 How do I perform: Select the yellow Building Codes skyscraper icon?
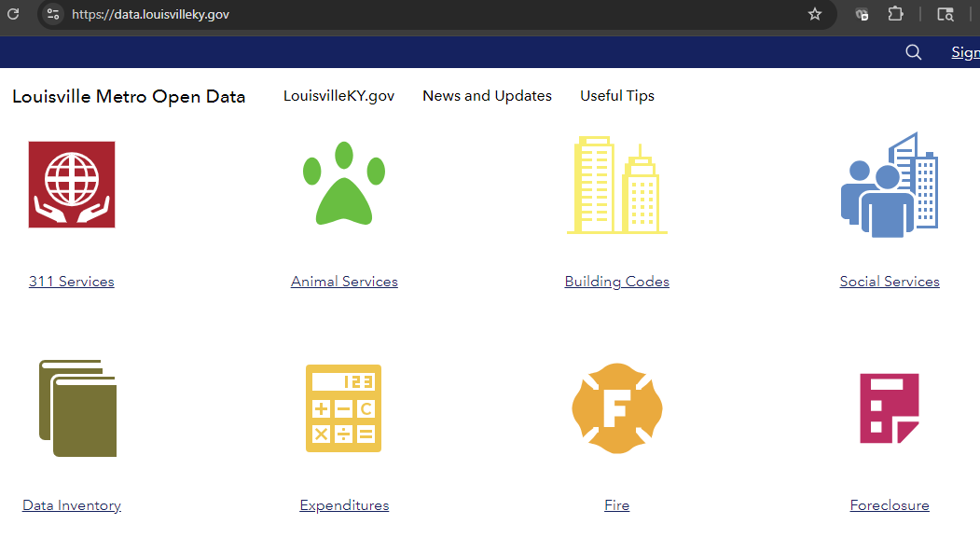click(616, 185)
